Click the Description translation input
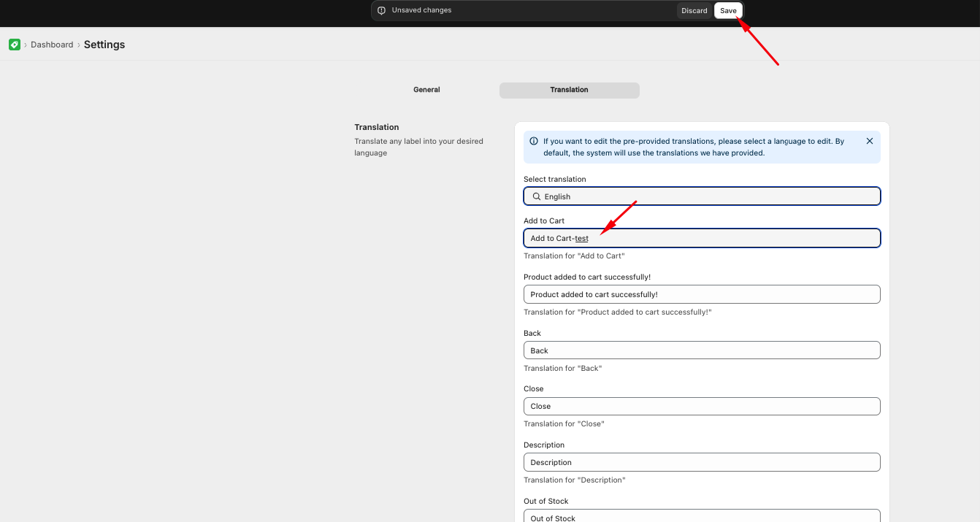This screenshot has height=522, width=980. click(x=702, y=462)
